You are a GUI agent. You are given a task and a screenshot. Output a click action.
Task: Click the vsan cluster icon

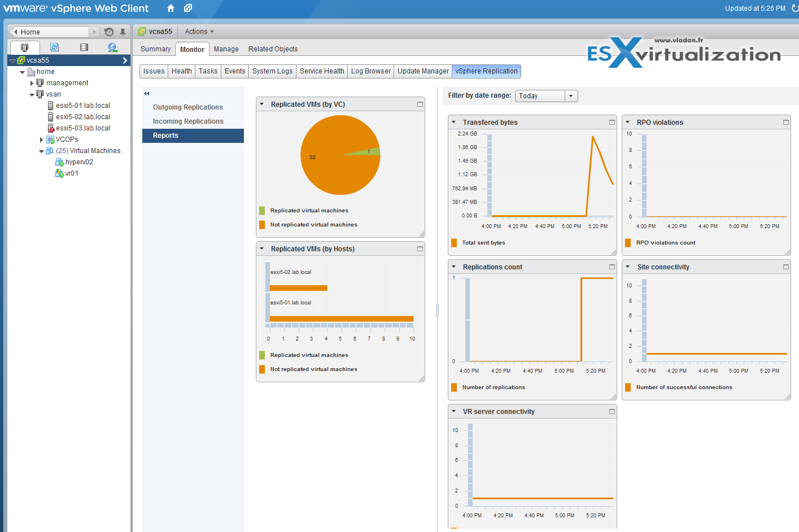tap(40, 94)
